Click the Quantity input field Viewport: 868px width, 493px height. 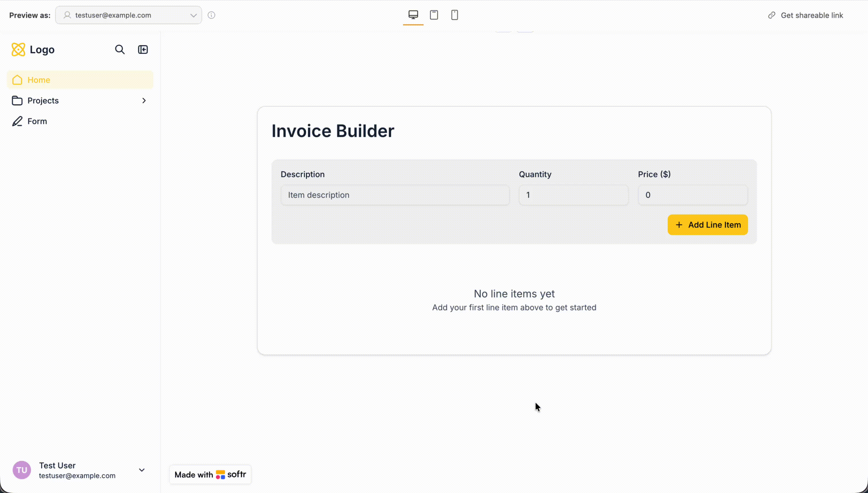[573, 195]
